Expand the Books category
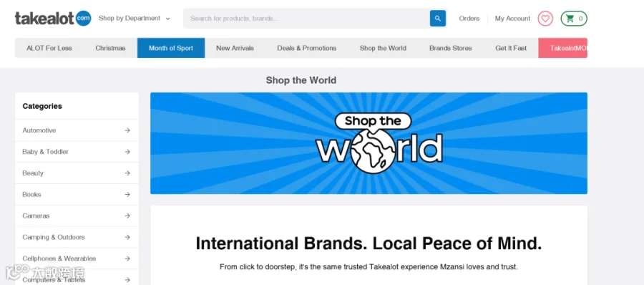The height and width of the screenshot is (285, 644). tap(77, 195)
